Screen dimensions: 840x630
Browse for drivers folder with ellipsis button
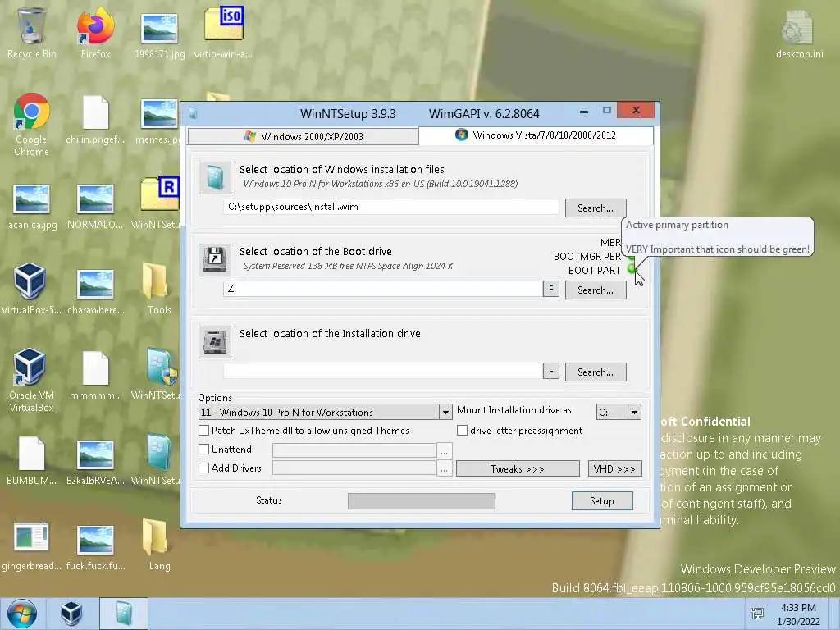click(x=444, y=468)
